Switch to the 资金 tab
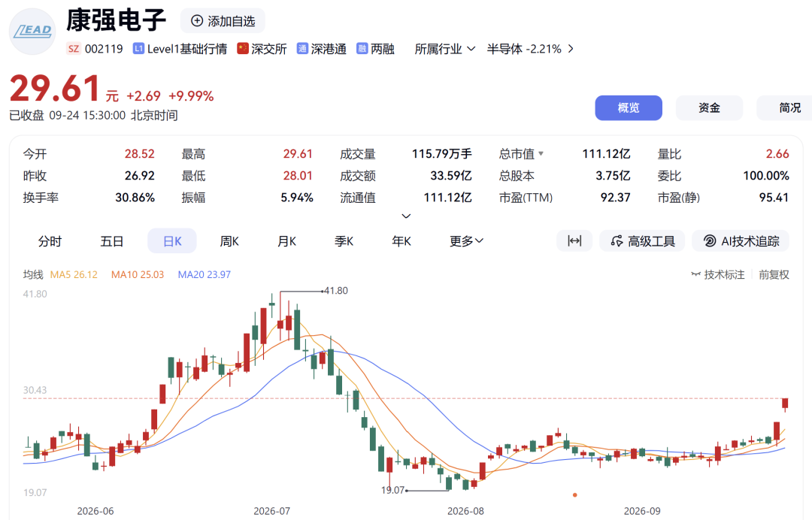812x520 pixels. click(x=709, y=107)
